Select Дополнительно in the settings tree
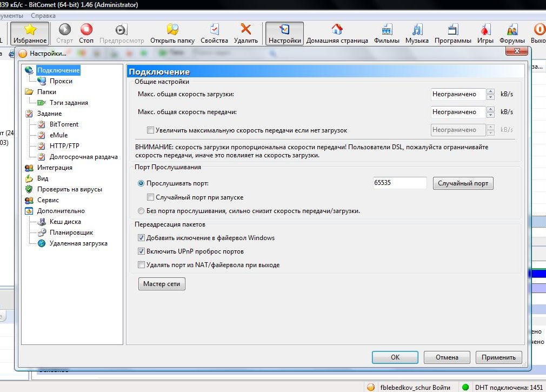 pyautogui.click(x=61, y=211)
